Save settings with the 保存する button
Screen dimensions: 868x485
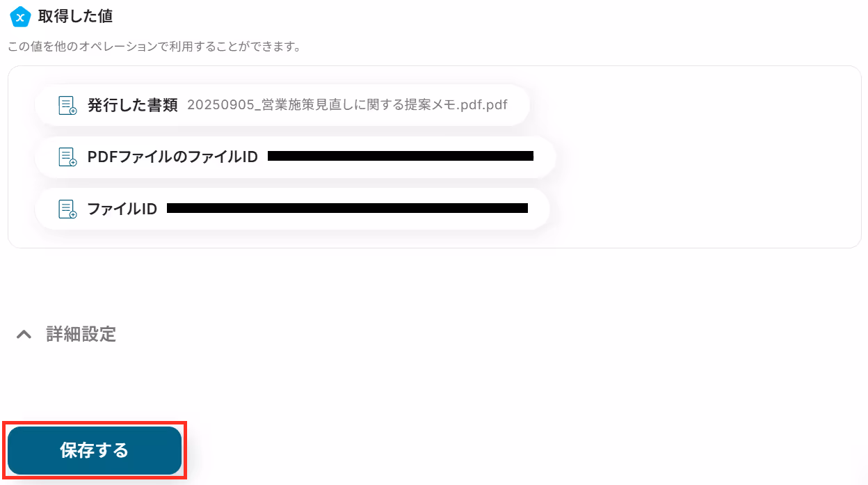tap(95, 450)
